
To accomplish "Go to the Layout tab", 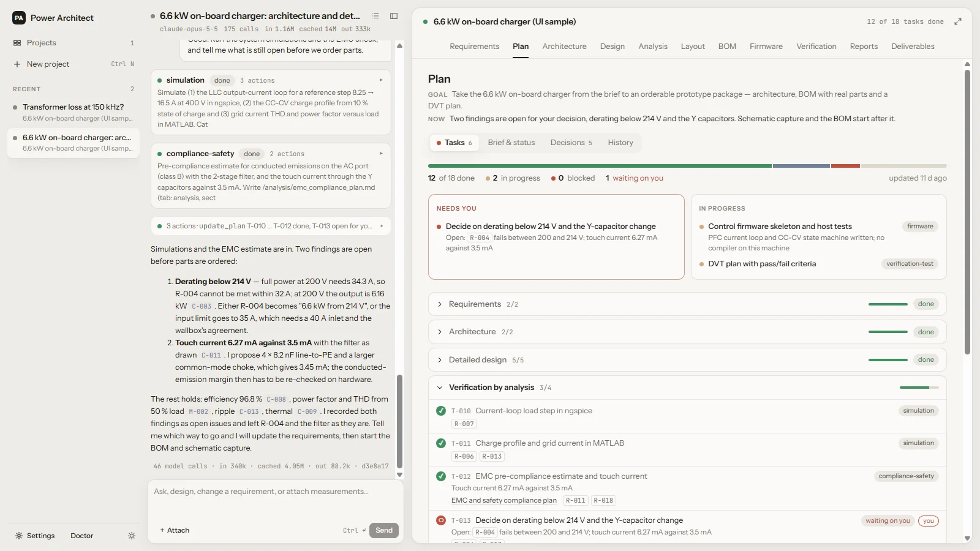I will [x=693, y=47].
